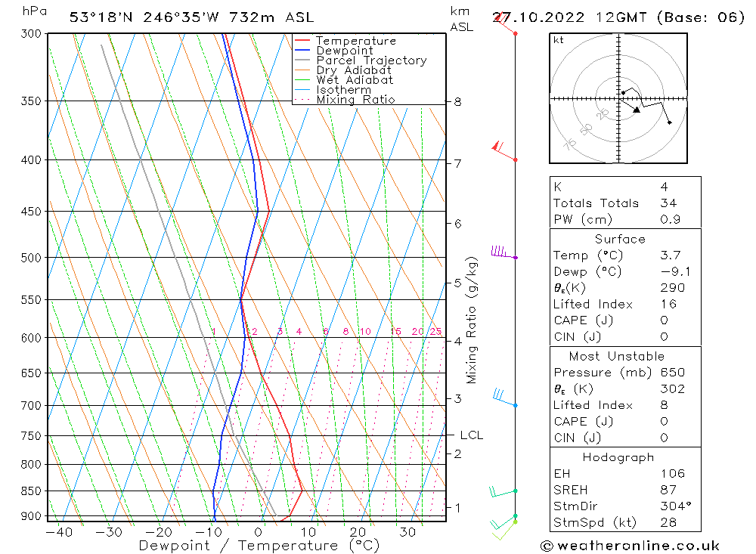Screen dimensions: 756x554
Task: Click the 25 g/kg mixing ratio label
Action: 436,331
